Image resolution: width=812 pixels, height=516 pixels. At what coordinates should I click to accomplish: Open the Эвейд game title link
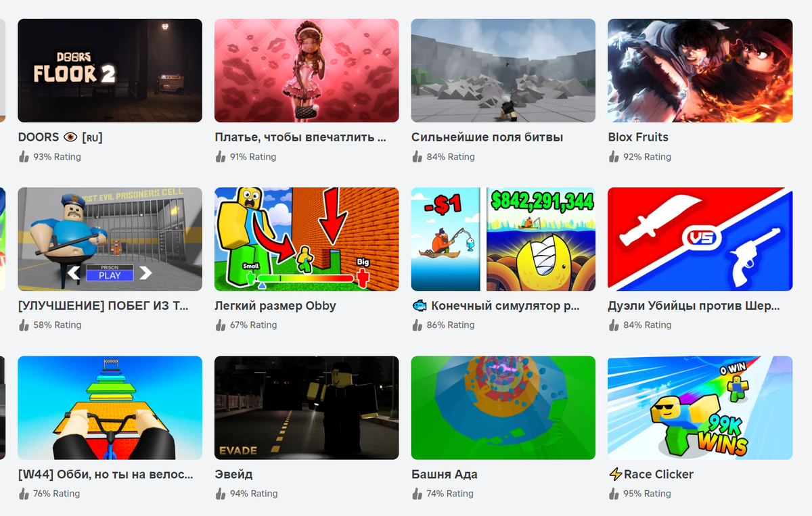point(233,475)
